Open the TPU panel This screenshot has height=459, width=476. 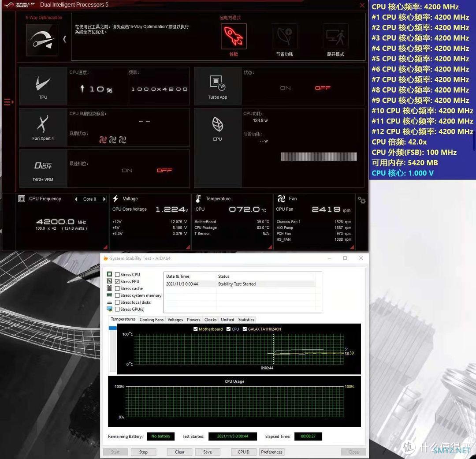[x=43, y=86]
